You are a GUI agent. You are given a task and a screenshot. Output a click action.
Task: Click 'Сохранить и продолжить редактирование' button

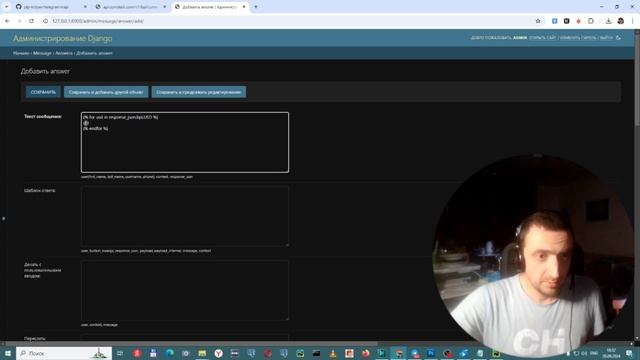tap(198, 92)
